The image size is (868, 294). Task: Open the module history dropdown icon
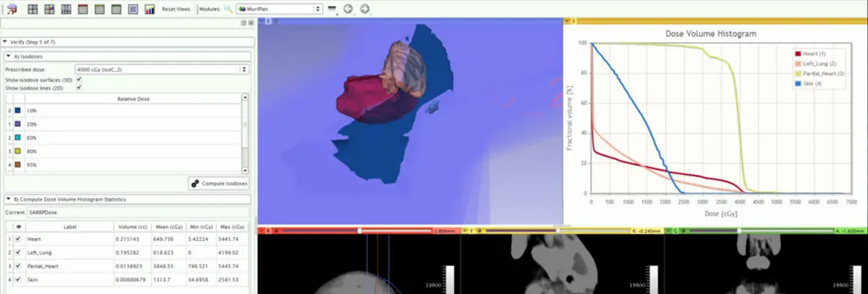pyautogui.click(x=332, y=10)
